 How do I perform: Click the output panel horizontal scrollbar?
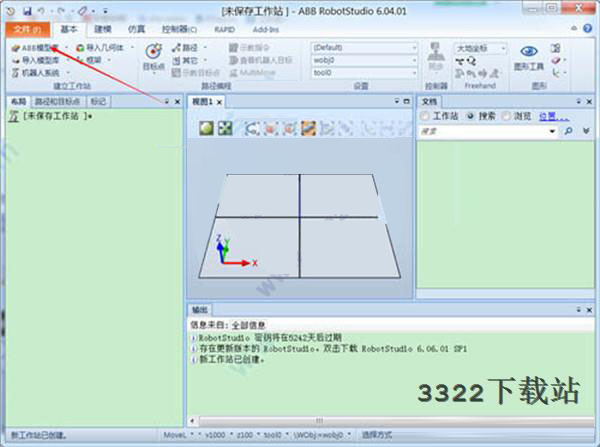point(395,421)
